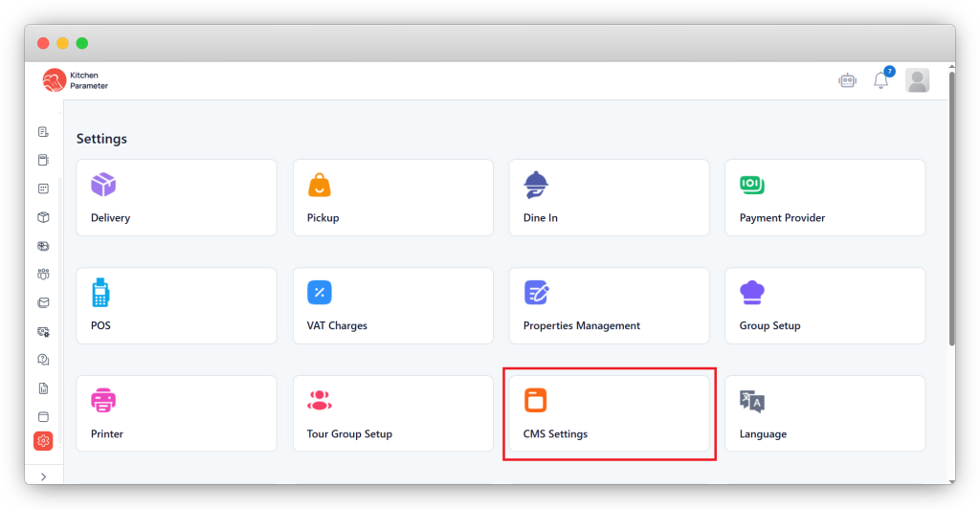Open the Printer settings card
The image size is (980, 509).
click(x=176, y=414)
